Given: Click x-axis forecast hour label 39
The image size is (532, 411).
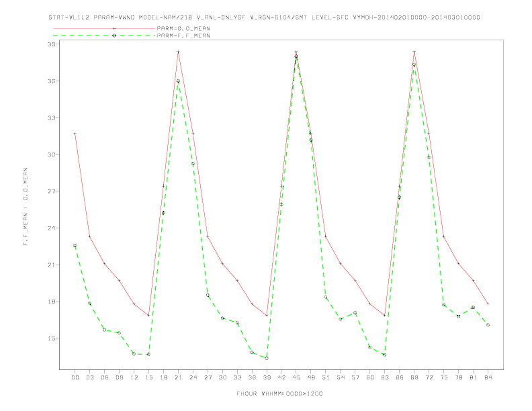Looking at the screenshot, I should 267,377.
